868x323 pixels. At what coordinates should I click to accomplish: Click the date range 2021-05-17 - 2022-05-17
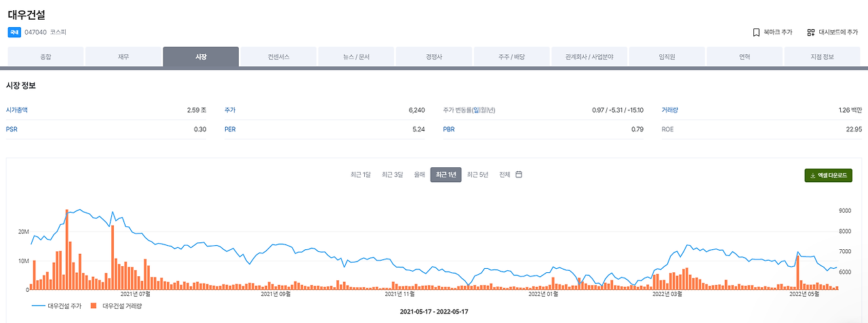(x=434, y=312)
